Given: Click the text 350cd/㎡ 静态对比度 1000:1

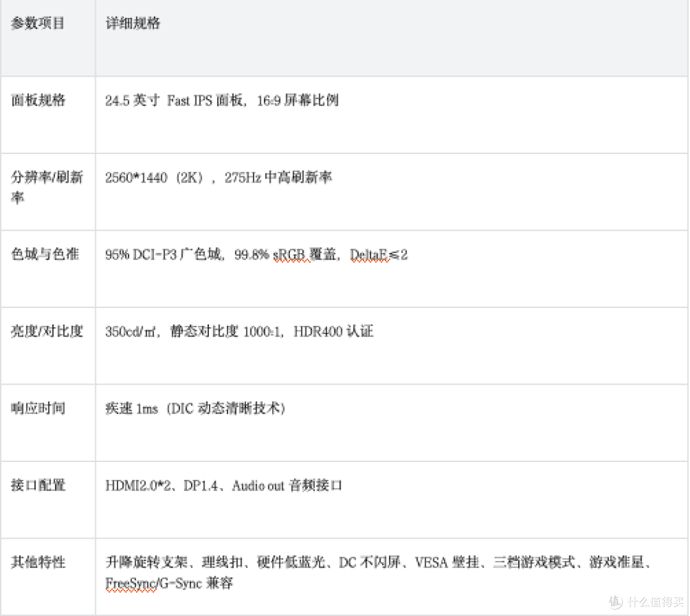Looking at the screenshot, I should [x=193, y=331].
